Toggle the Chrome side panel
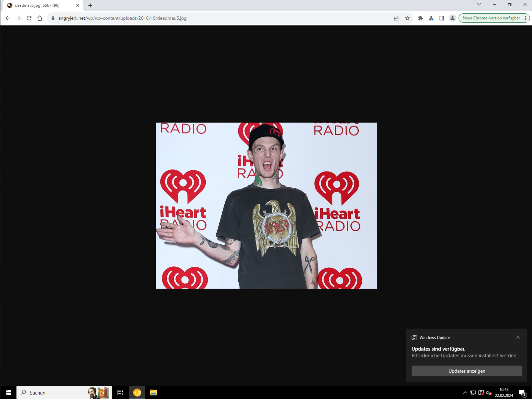The height and width of the screenshot is (399, 532). pyautogui.click(x=442, y=18)
